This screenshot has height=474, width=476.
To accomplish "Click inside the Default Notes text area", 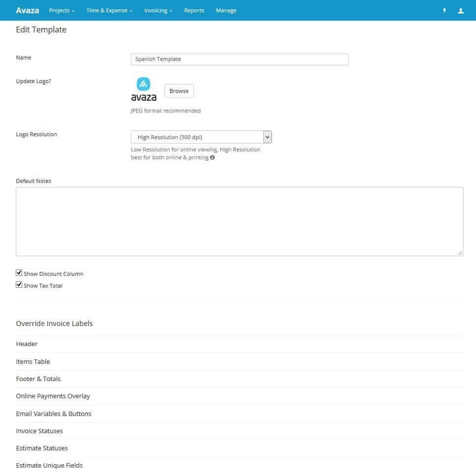I will click(239, 221).
